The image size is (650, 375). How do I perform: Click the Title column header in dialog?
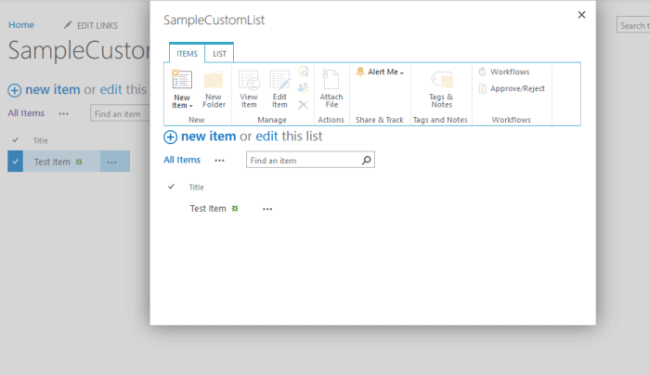pyautogui.click(x=196, y=187)
